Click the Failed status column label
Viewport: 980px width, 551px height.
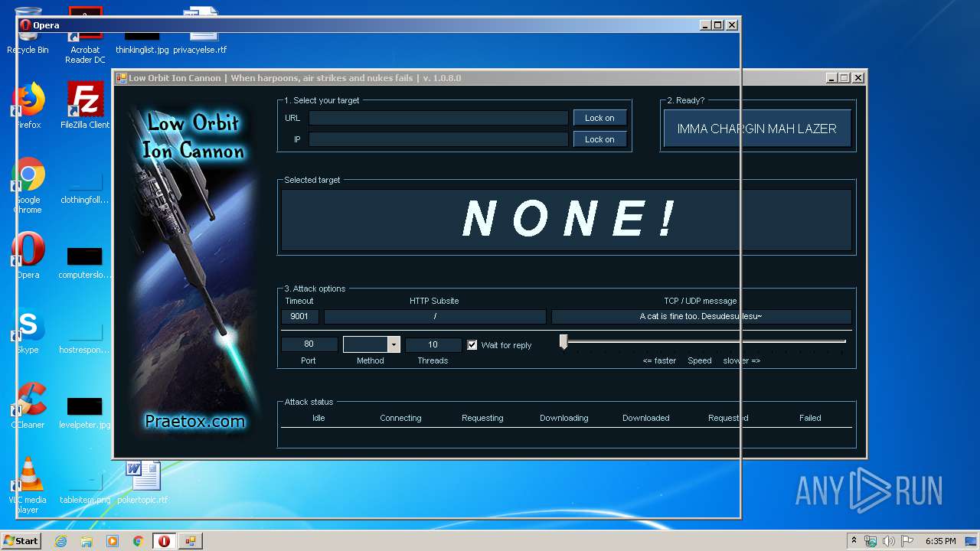tap(810, 418)
